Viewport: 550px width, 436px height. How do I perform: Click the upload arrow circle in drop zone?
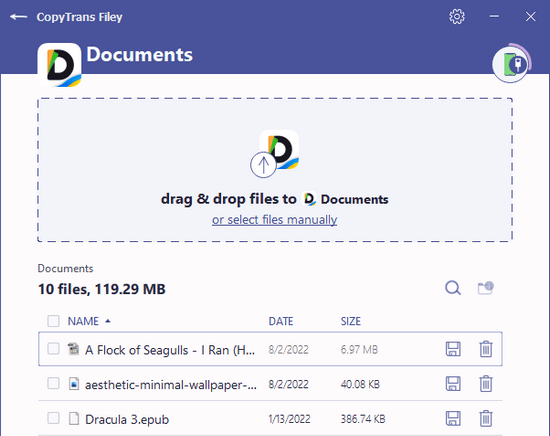point(263,165)
